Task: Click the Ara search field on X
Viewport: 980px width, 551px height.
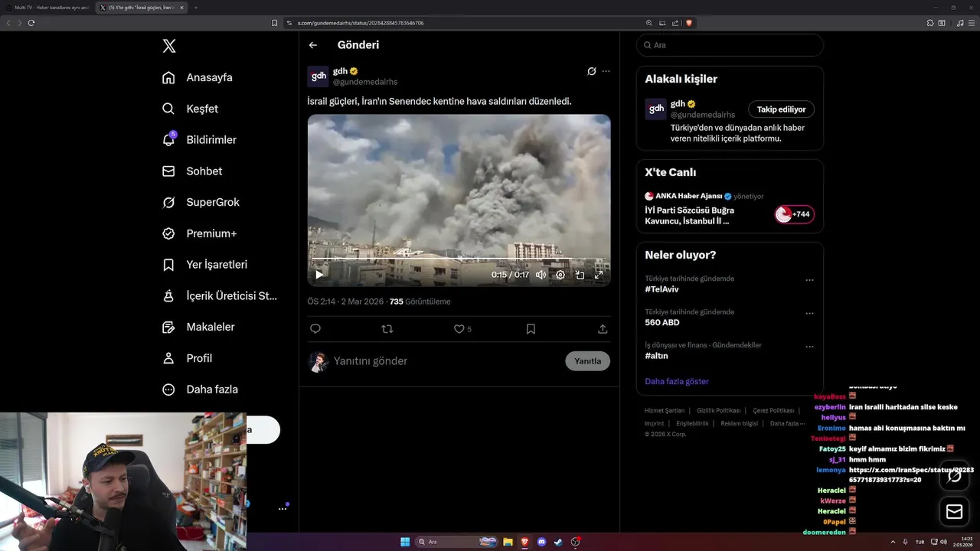Action: (730, 45)
